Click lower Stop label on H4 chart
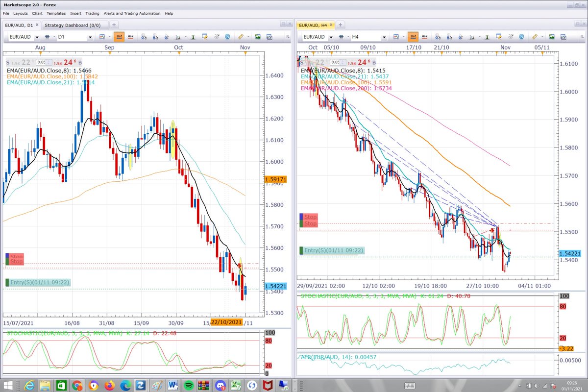Viewport: 588px width, 392px height. click(308, 223)
